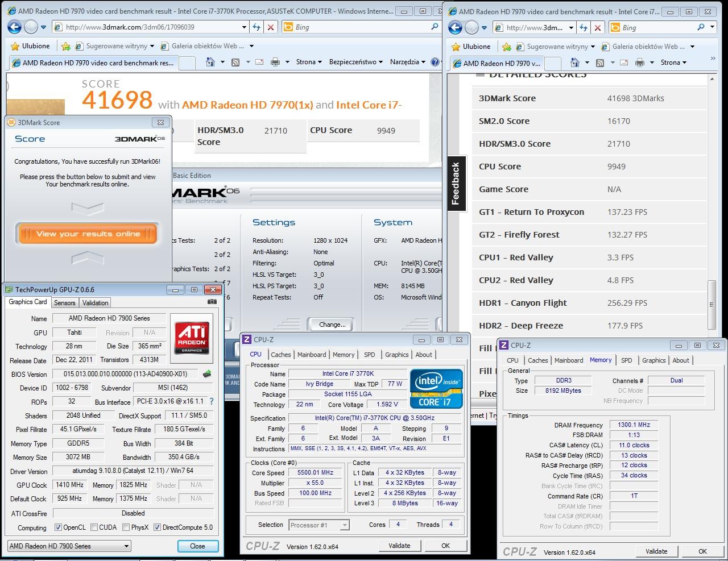Toggle the DirectCompute 5.0 checkbox in GPU-Z
728x561 pixels.
click(157, 527)
